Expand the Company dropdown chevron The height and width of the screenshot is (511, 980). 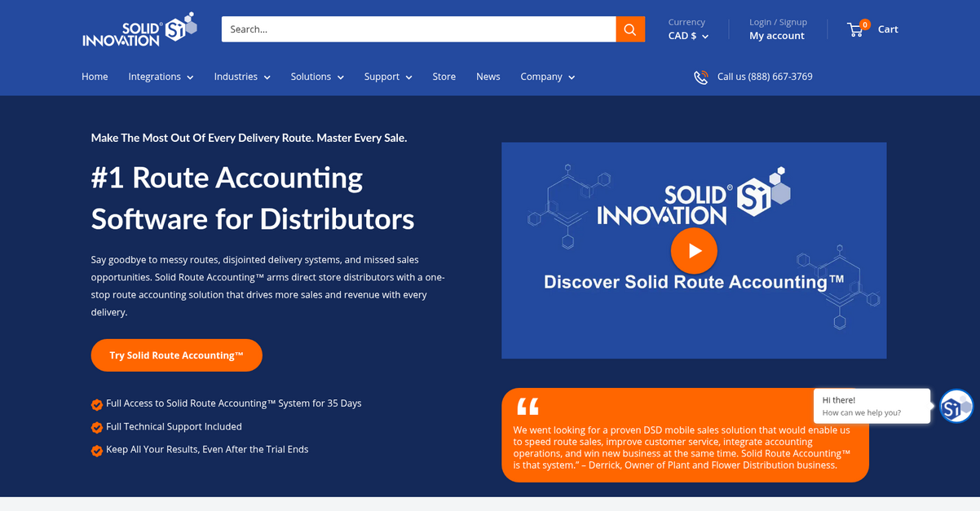(572, 77)
